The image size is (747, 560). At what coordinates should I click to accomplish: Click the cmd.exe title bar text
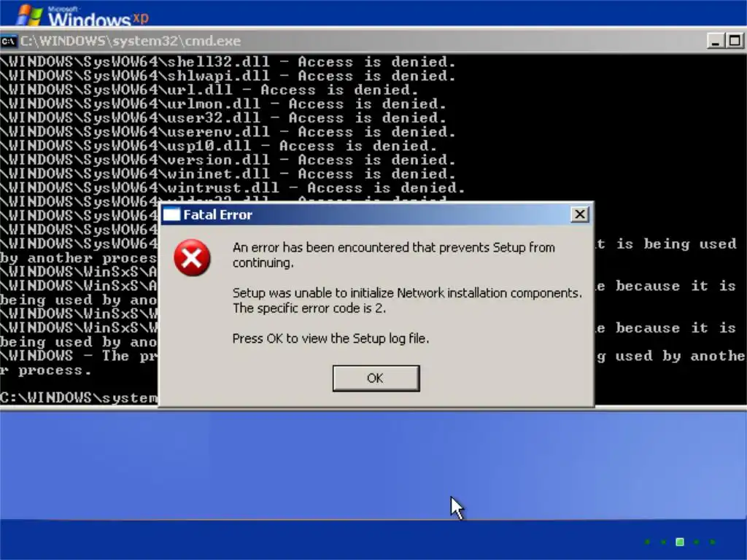(x=131, y=41)
